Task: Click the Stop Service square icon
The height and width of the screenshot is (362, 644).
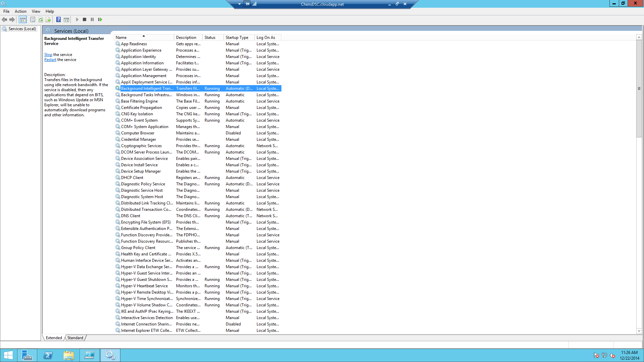Action: point(85,20)
